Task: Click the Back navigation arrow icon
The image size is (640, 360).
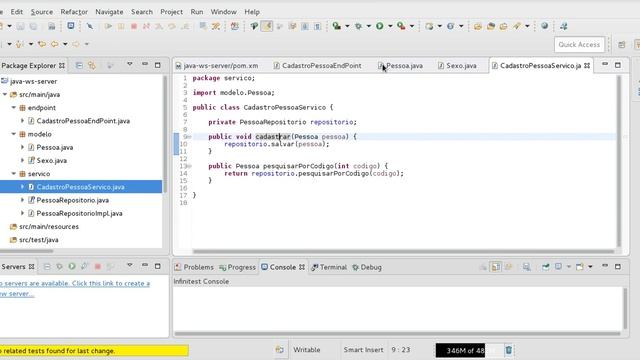Action: point(54,44)
